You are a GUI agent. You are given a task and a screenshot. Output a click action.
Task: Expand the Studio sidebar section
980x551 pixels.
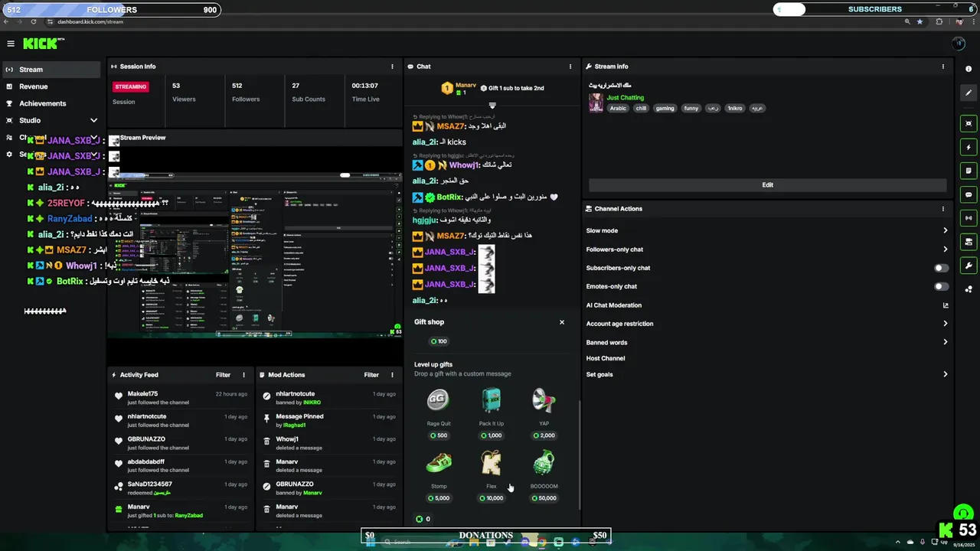[93, 120]
